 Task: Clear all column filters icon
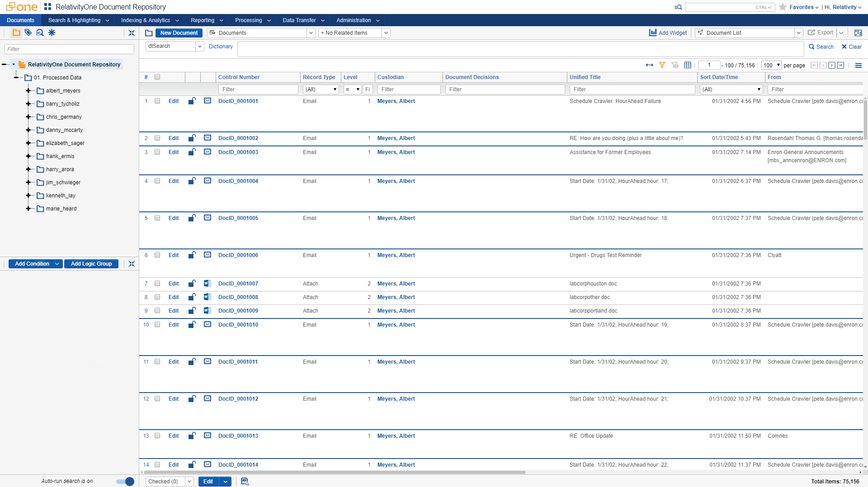(675, 65)
